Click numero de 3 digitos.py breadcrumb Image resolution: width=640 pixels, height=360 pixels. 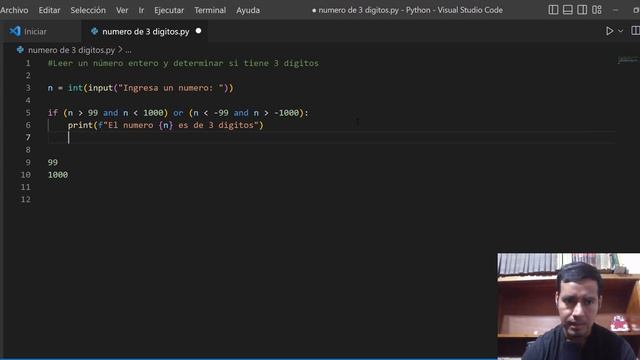click(x=71, y=50)
